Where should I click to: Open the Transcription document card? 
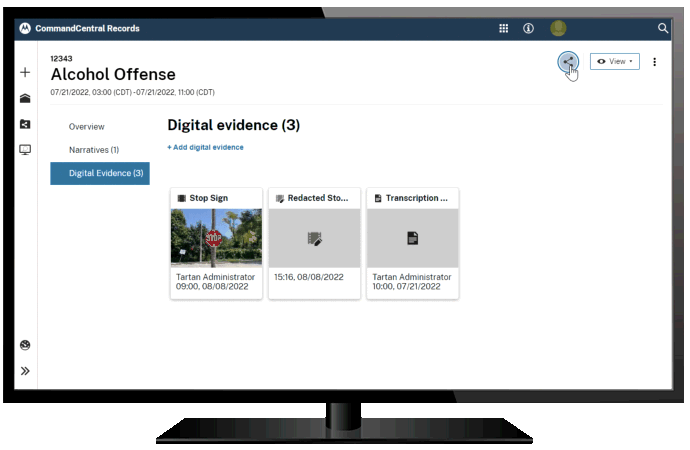(x=412, y=238)
